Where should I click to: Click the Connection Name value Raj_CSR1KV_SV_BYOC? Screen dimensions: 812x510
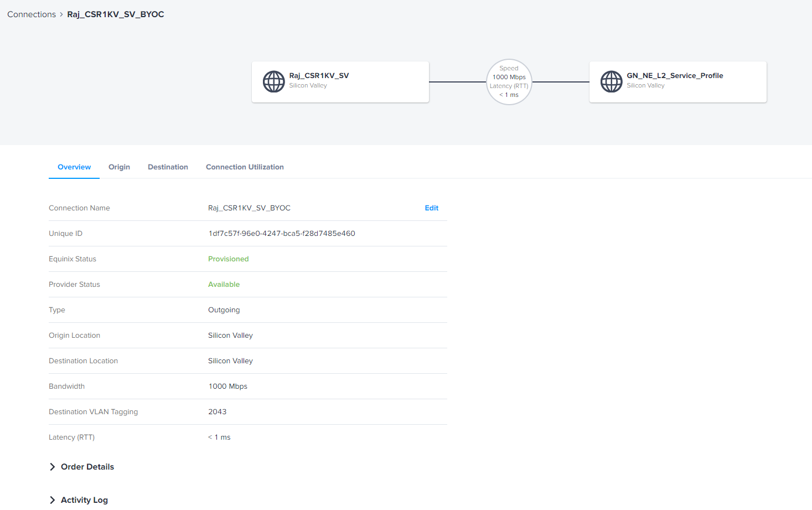point(249,208)
